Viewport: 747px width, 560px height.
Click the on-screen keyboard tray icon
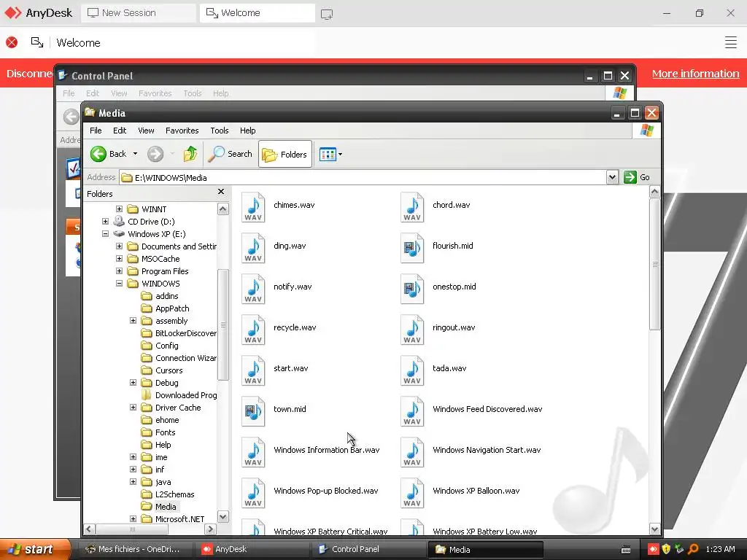(626, 550)
